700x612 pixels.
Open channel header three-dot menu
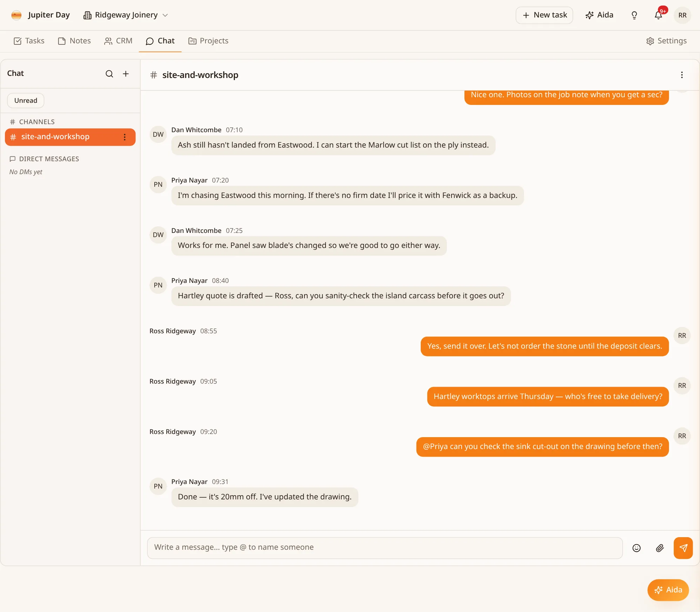point(682,75)
